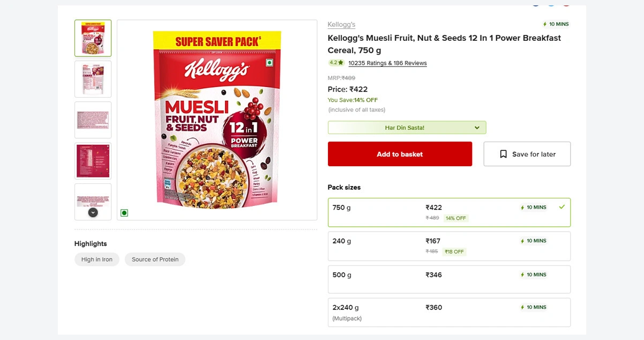View the second product thumbnail image
The height and width of the screenshot is (340, 644).
click(93, 79)
